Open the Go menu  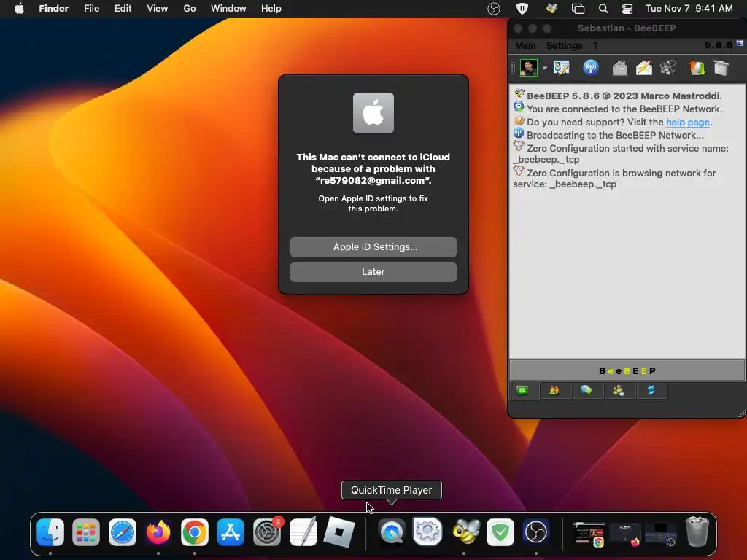click(x=190, y=8)
